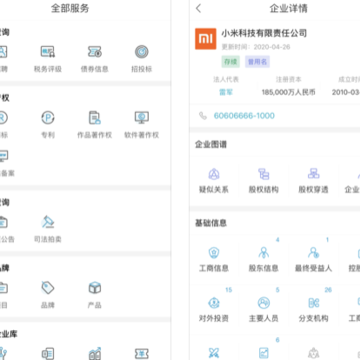Open the 产品 product box icon
The image size is (360, 360).
coord(95,288)
